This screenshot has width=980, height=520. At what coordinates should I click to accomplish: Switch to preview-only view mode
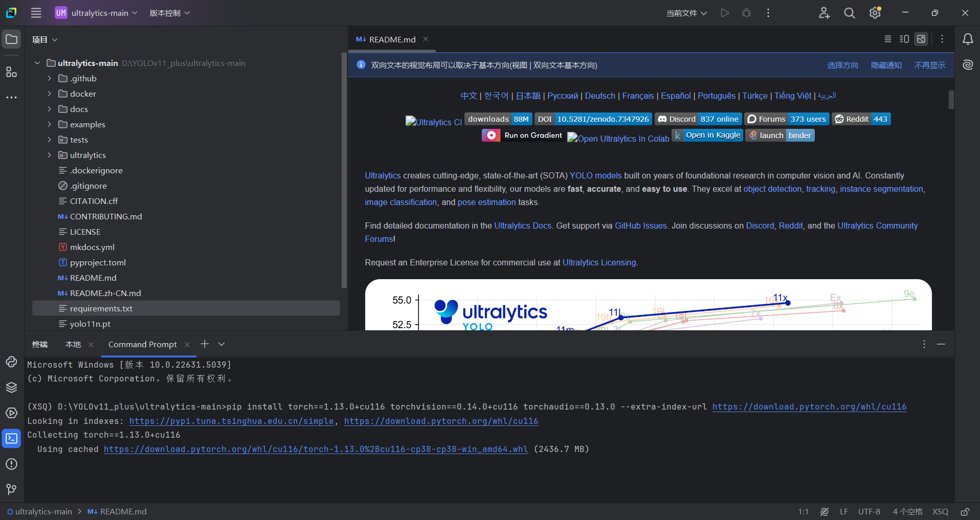click(x=921, y=39)
